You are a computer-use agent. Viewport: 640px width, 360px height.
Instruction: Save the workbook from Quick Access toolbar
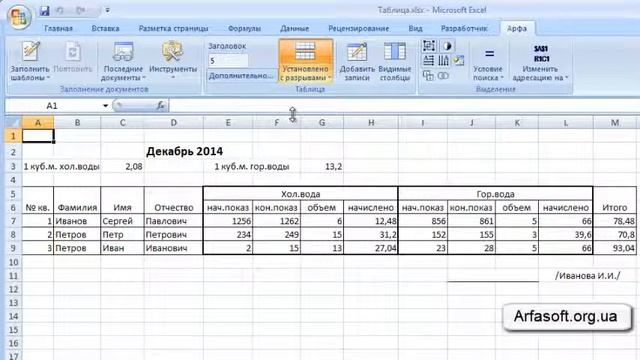coord(44,10)
